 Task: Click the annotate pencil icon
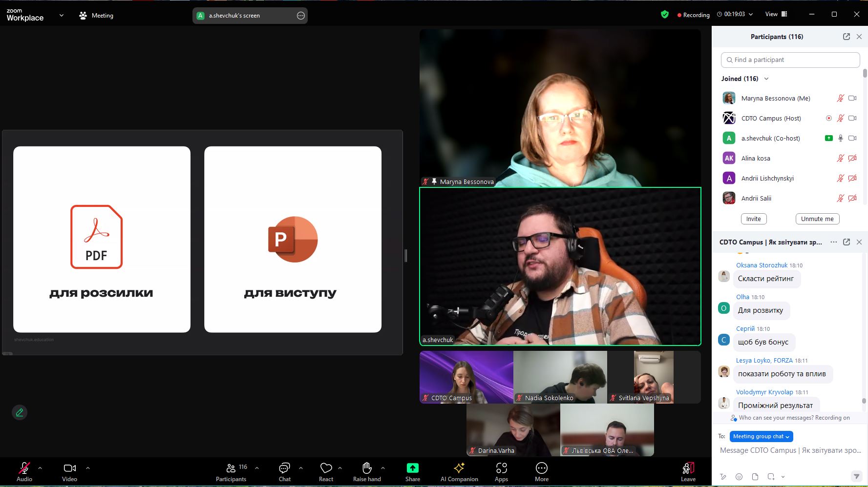pos(20,413)
